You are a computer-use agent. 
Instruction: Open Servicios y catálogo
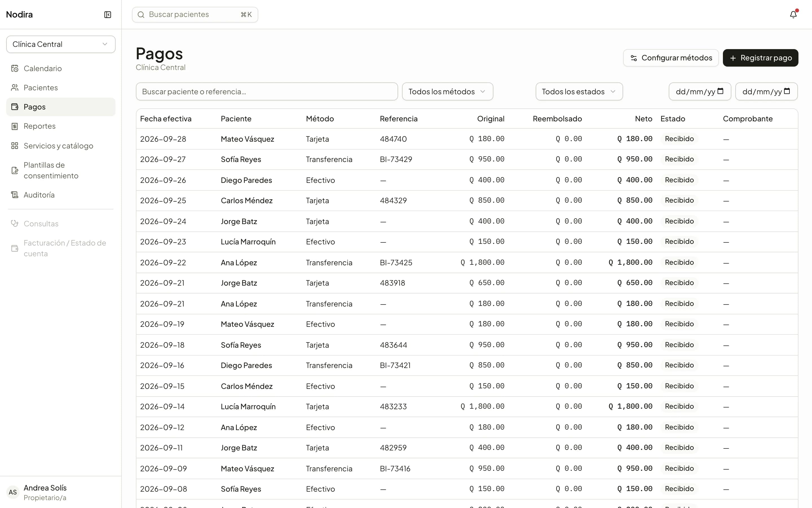(61, 146)
